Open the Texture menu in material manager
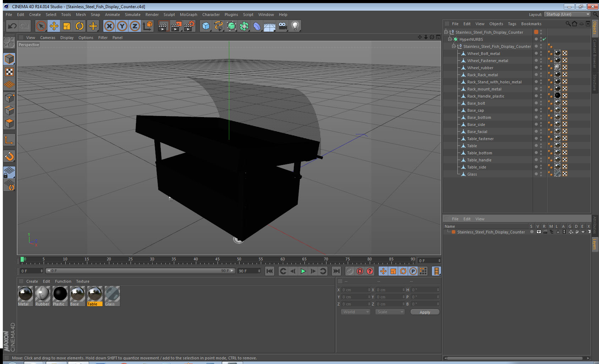The height and width of the screenshot is (364, 599). [83, 281]
